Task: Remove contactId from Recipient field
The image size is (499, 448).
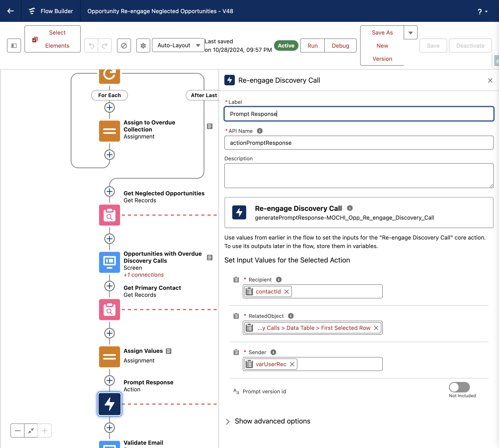Action: coord(287,291)
